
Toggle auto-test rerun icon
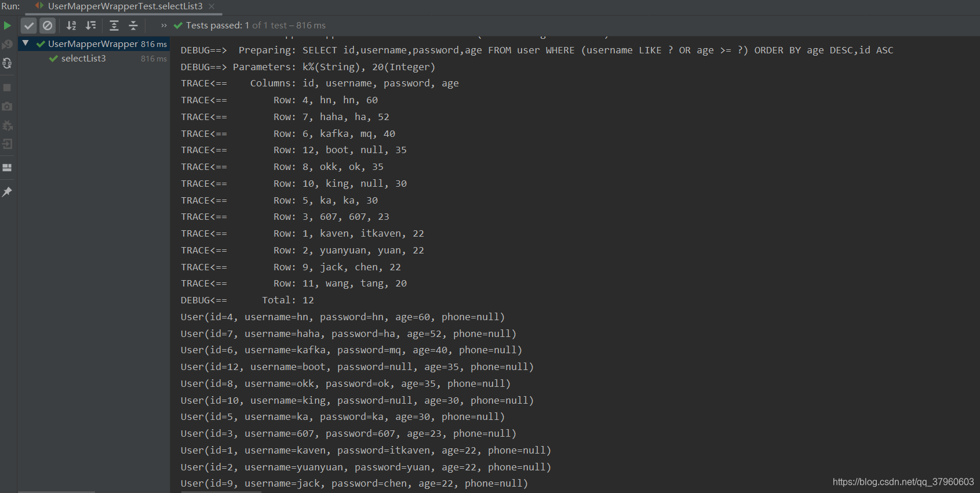[8, 63]
